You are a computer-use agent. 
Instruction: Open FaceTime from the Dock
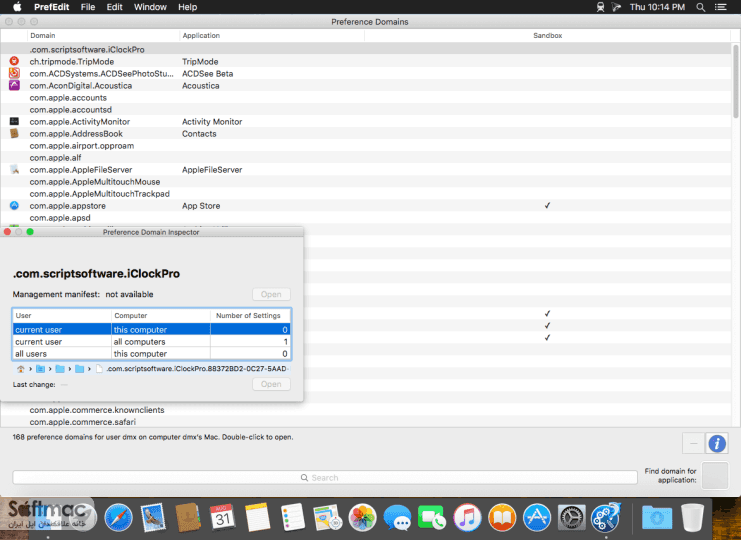[432, 518]
